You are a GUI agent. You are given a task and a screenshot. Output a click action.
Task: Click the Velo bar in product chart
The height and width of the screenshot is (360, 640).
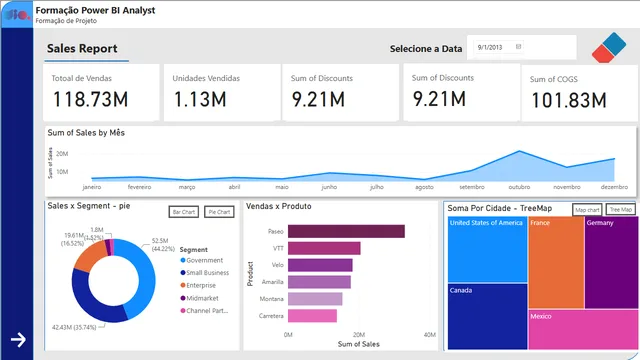click(x=320, y=265)
